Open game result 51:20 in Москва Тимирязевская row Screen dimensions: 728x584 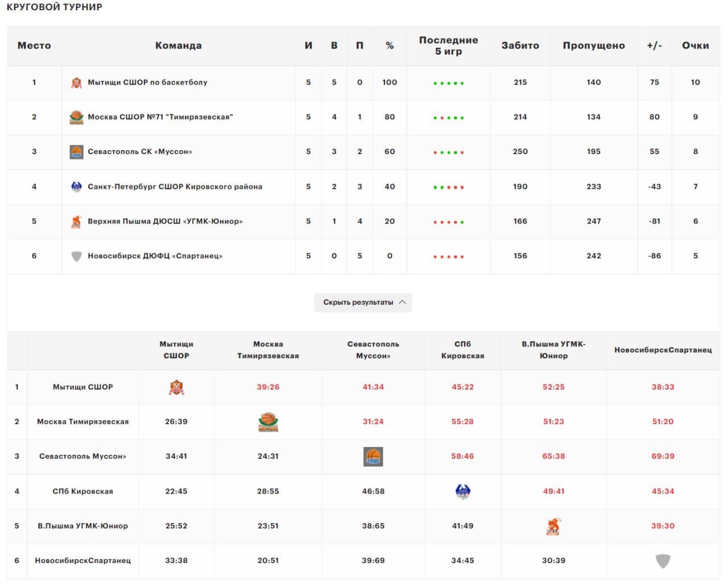pos(663,422)
